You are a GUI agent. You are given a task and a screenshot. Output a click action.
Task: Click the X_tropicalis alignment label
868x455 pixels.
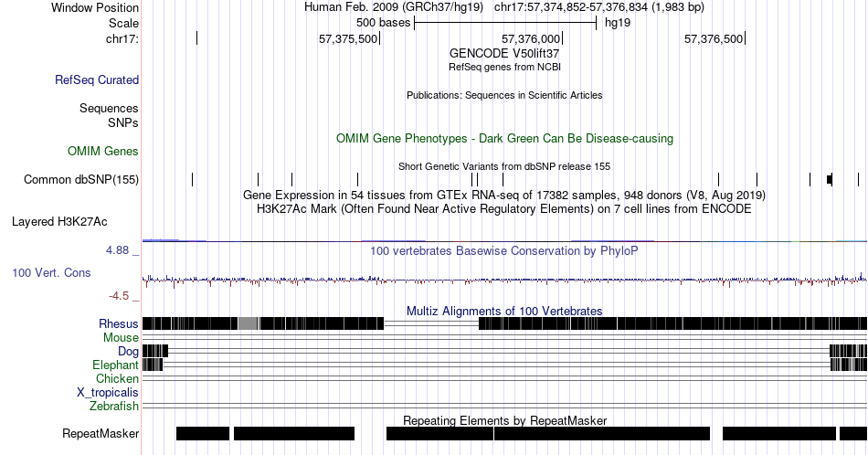point(108,393)
